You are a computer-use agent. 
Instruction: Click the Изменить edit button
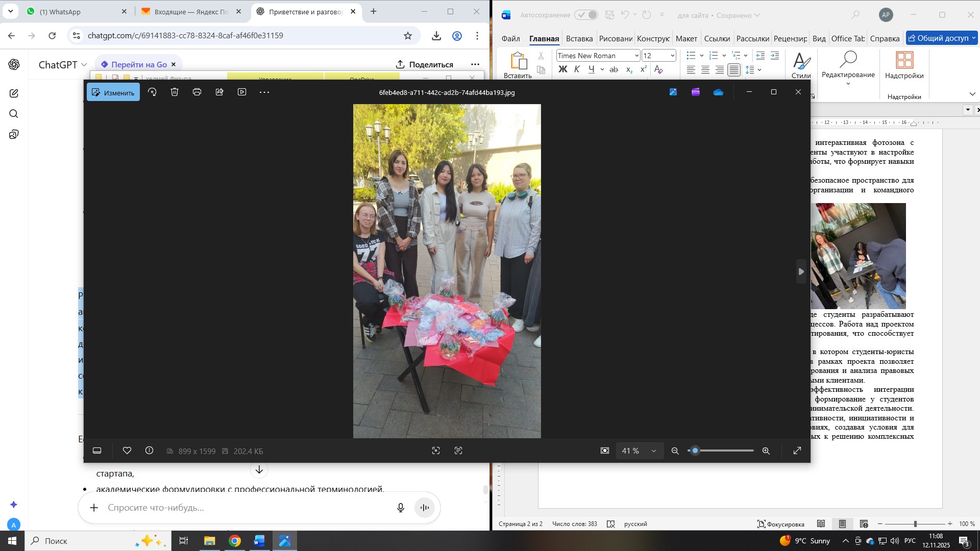pos(113,93)
